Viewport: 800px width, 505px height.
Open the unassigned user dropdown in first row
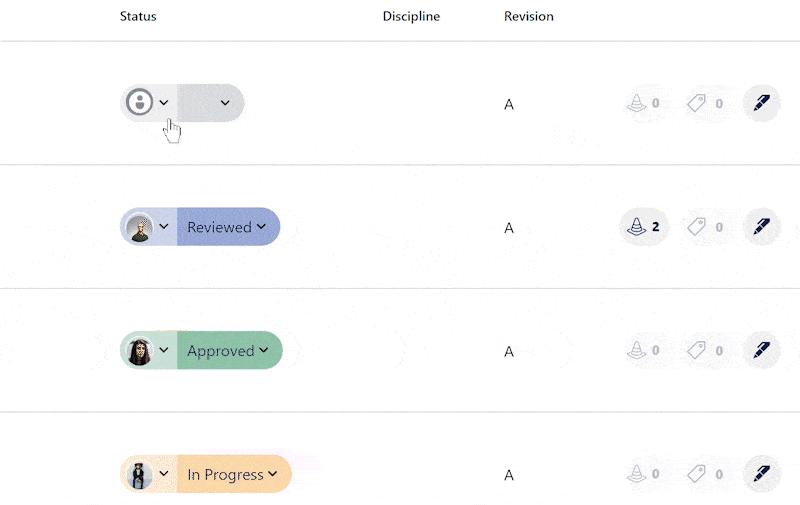click(148, 103)
